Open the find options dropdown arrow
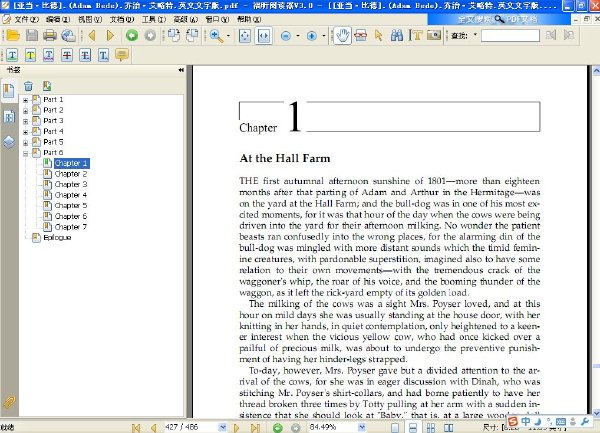The width and height of the screenshot is (600, 433). (475, 35)
